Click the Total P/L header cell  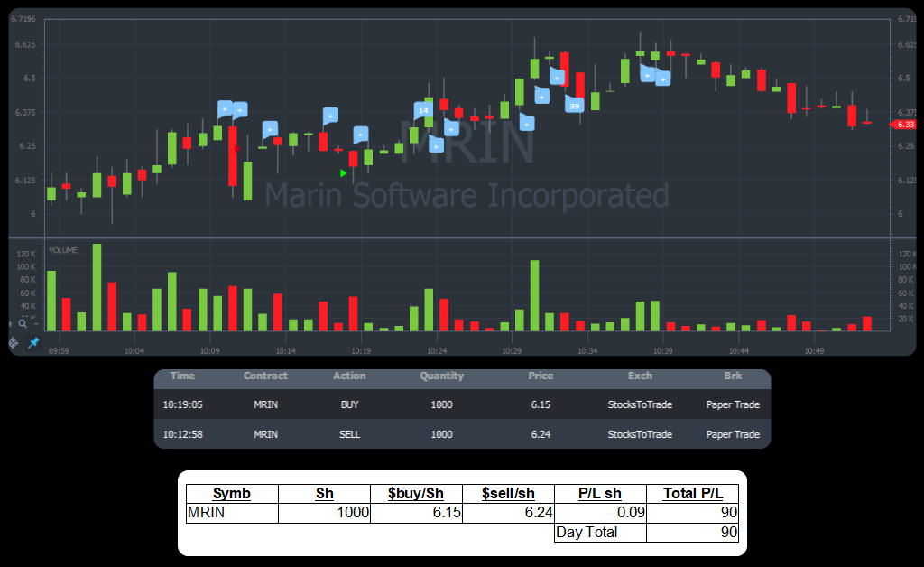[x=692, y=494]
